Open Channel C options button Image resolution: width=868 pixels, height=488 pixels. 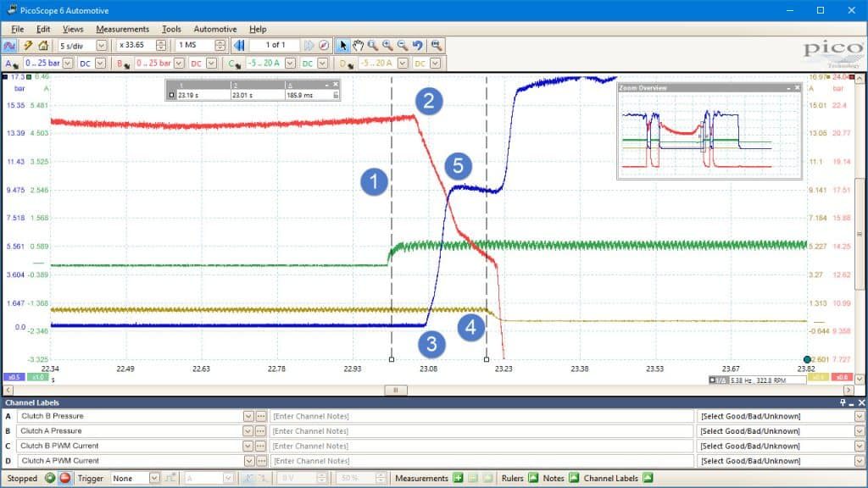tap(234, 64)
